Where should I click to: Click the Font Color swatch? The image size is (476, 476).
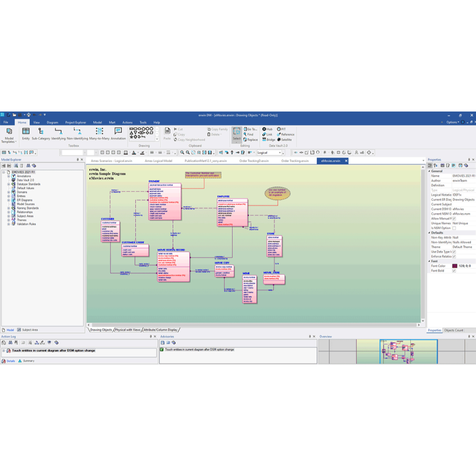coord(455,266)
